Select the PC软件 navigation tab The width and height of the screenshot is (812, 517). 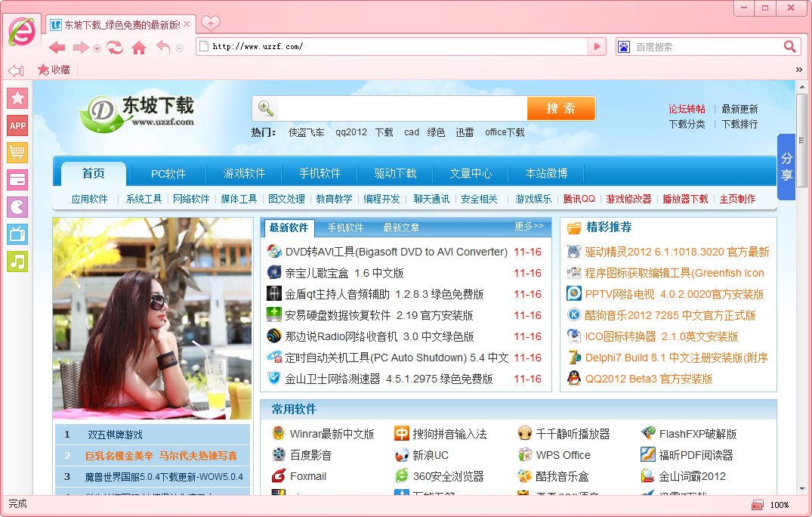[168, 174]
